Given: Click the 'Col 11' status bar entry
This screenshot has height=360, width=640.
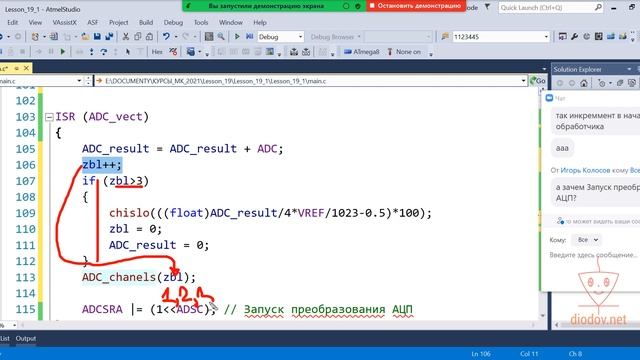Looking at the screenshot, I should click(529, 354).
